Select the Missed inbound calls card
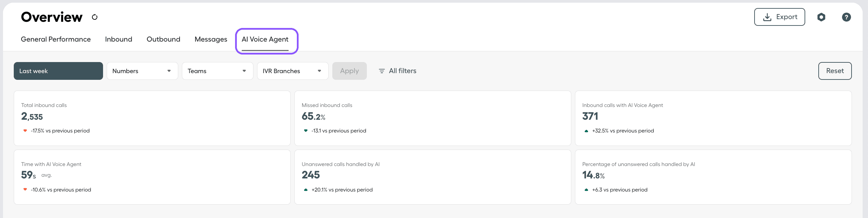This screenshot has width=868, height=218. coord(432,118)
